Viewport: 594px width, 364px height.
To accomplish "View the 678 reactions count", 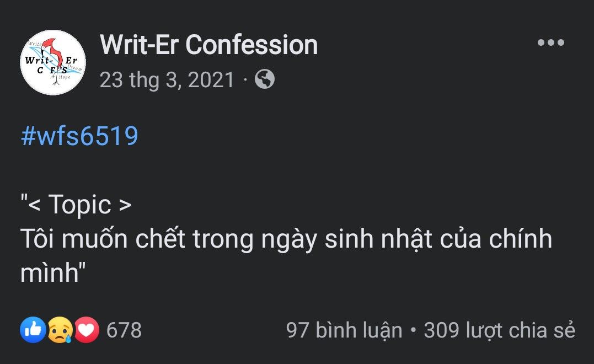I will [x=124, y=330].
